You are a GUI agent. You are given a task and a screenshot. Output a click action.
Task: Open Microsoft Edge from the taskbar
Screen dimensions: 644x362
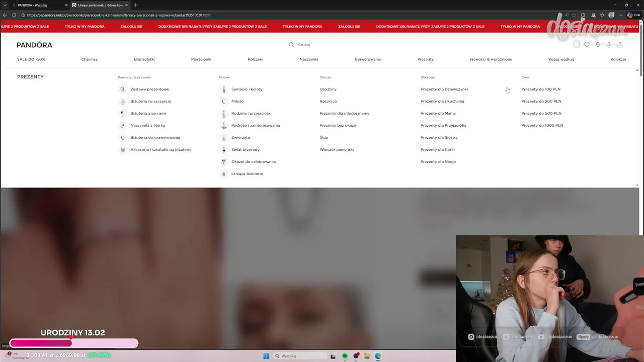point(378,356)
